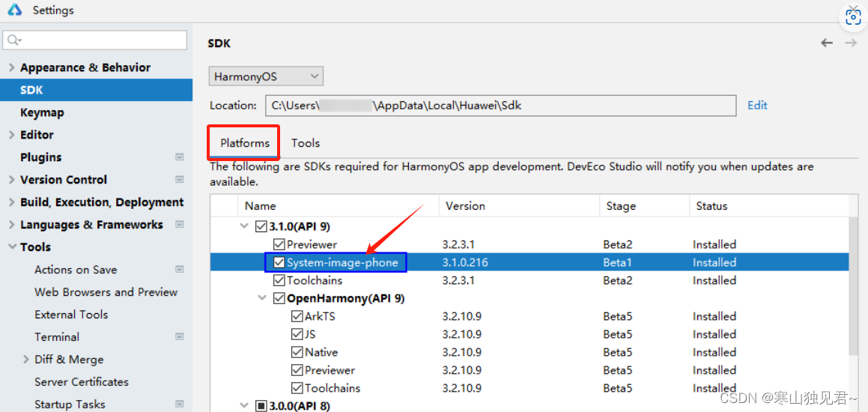The width and height of the screenshot is (868, 412).
Task: Open External Tools settings
Action: click(x=71, y=315)
